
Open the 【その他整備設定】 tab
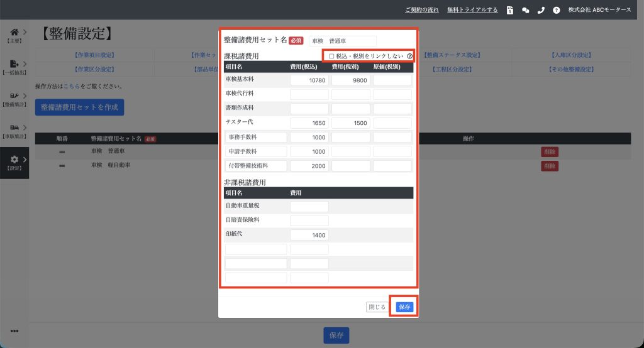coord(570,69)
